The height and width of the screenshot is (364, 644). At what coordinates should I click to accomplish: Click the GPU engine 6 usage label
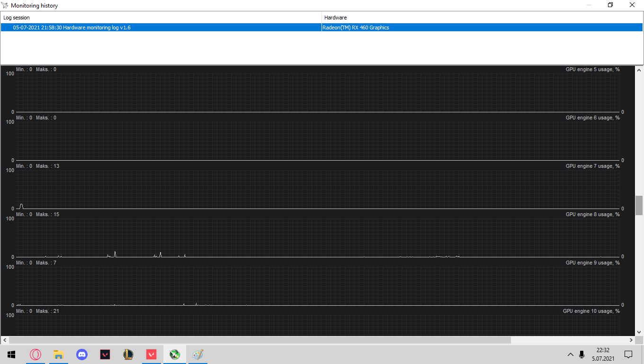pos(592,118)
